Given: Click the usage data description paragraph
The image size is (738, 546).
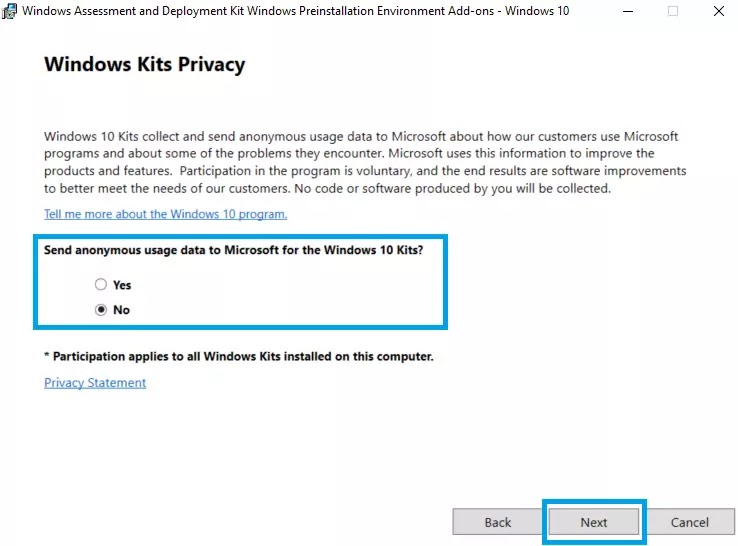Looking at the screenshot, I should tap(365, 162).
